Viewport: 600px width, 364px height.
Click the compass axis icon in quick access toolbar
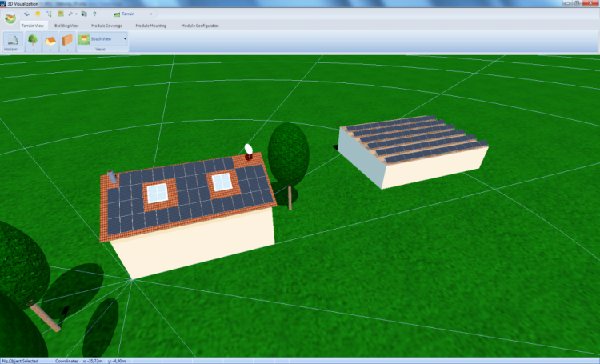(49, 14)
